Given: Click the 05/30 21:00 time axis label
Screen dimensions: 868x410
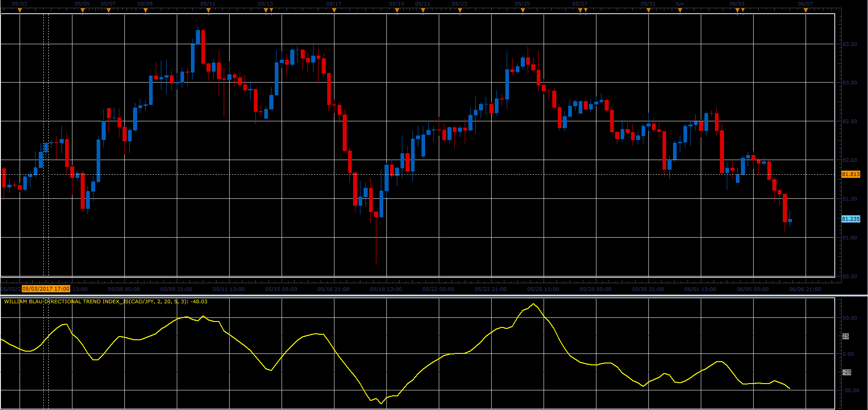Looking at the screenshot, I should 648,289.
